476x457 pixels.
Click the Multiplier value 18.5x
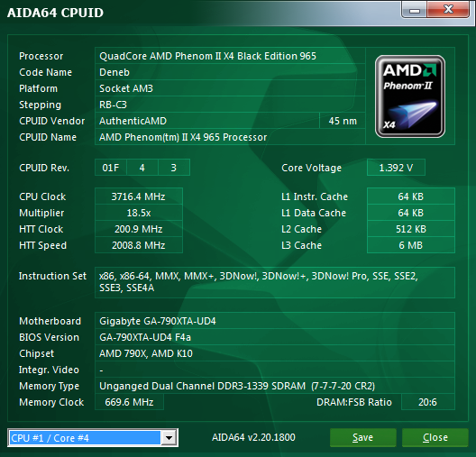[x=139, y=213]
